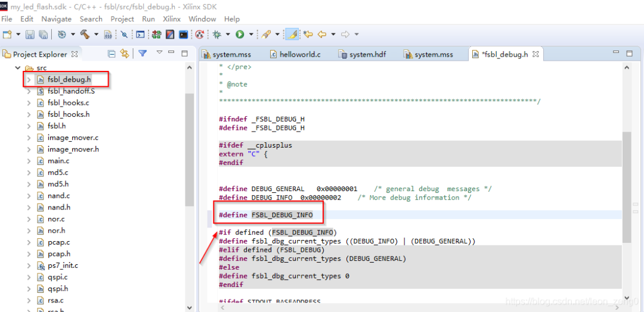Expand the fsbl_hooks.c tree node
This screenshot has height=312, width=644.
29,102
